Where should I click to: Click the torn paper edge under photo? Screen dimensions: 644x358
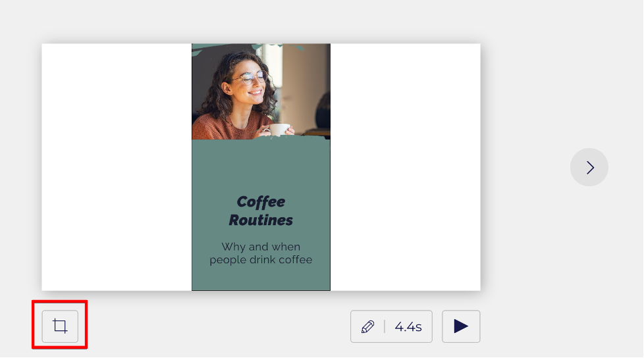click(x=290, y=138)
